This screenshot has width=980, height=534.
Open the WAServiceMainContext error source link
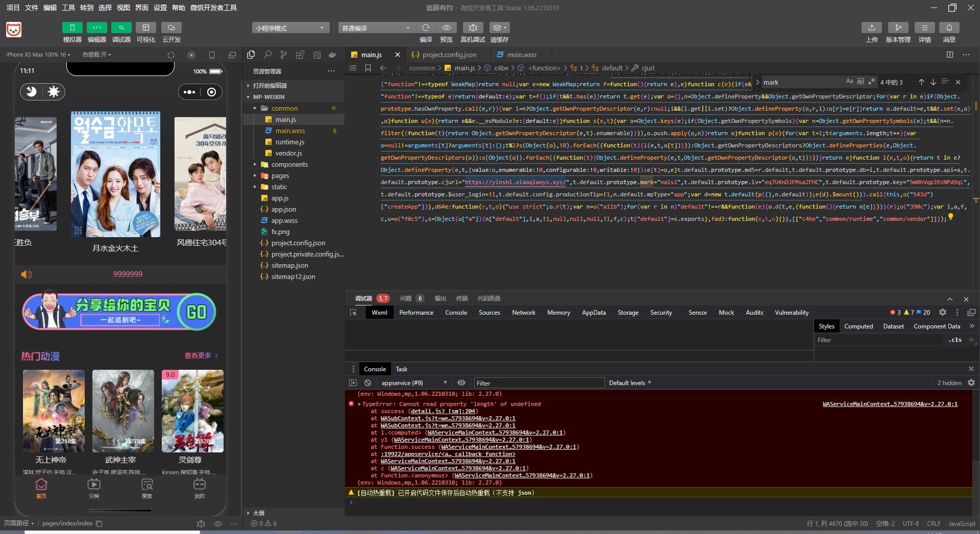click(890, 404)
